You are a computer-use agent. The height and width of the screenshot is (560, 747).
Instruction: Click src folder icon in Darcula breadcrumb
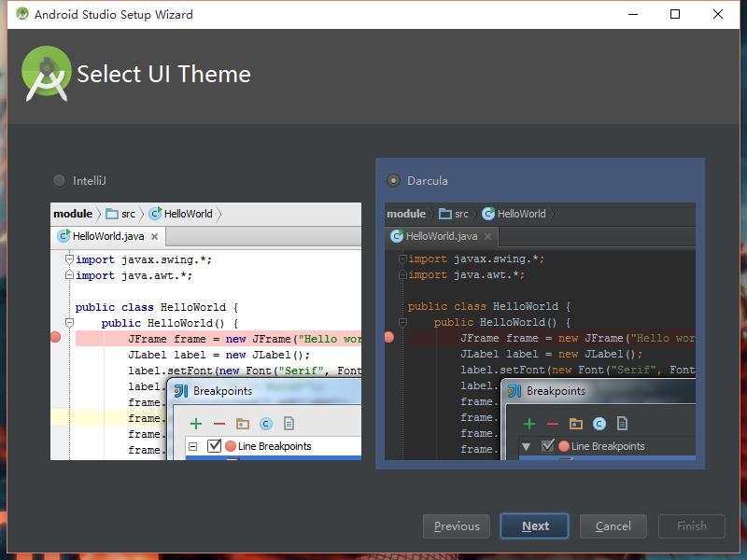445,214
